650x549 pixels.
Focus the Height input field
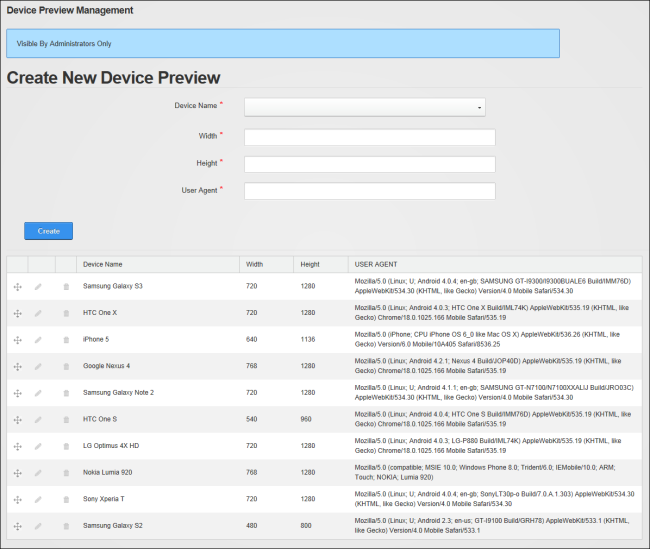[x=370, y=164]
